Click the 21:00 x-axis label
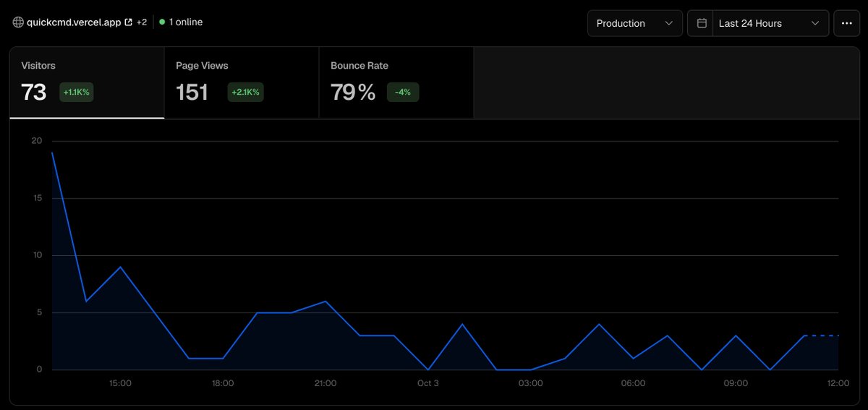 click(325, 383)
